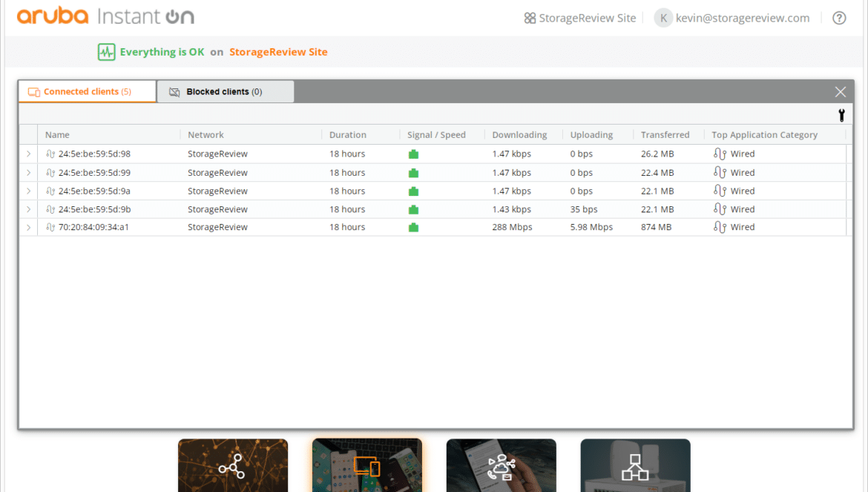Image resolution: width=868 pixels, height=492 pixels.
Task: Click the 26.2 MB transferred value
Action: (657, 154)
